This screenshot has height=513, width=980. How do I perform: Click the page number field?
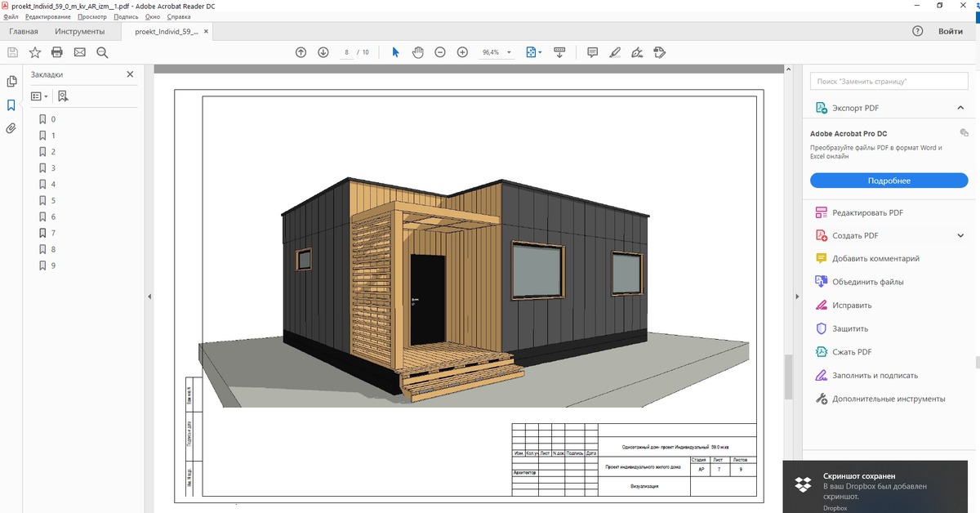pyautogui.click(x=346, y=52)
